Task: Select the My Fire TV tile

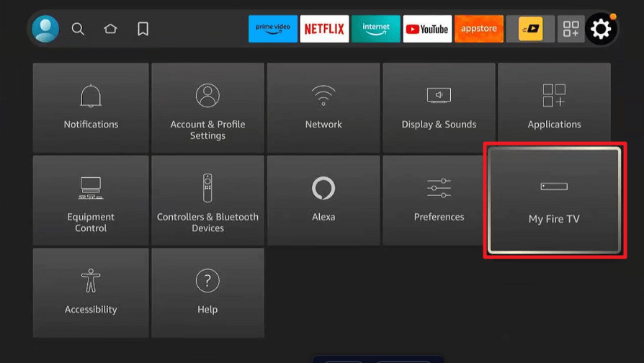Action: pyautogui.click(x=554, y=200)
